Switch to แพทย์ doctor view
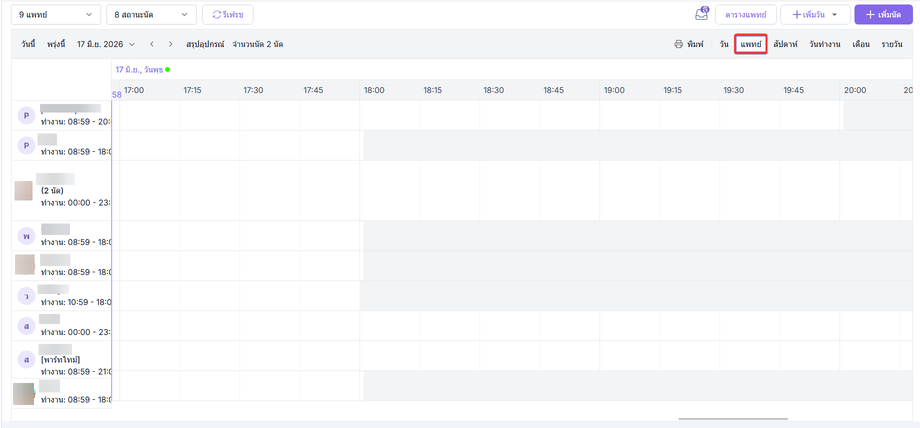 coord(750,44)
